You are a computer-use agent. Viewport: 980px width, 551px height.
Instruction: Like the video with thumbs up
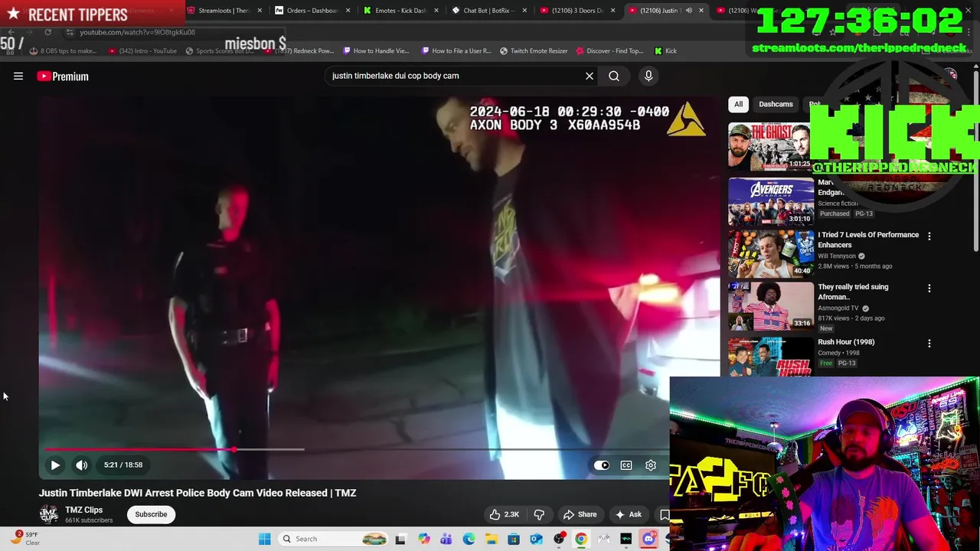coord(505,514)
